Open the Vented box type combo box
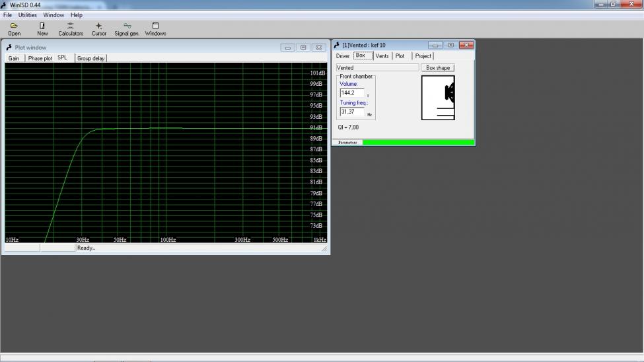This screenshot has width=644, height=362. [377, 68]
